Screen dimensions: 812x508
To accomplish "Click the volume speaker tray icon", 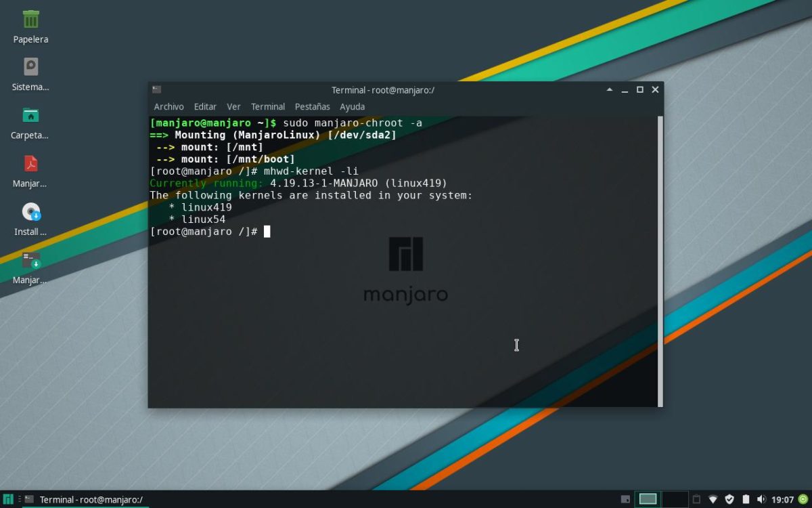I will (x=762, y=499).
